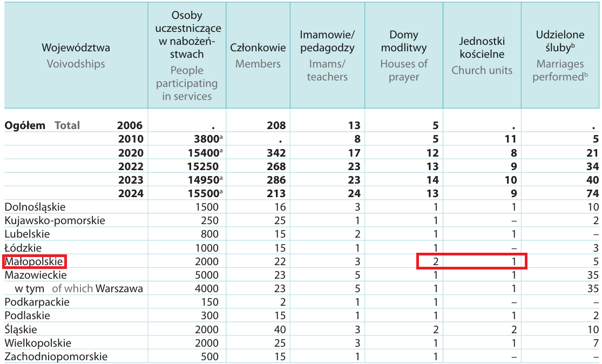Select the Śląskie members value 40

(x=280, y=329)
